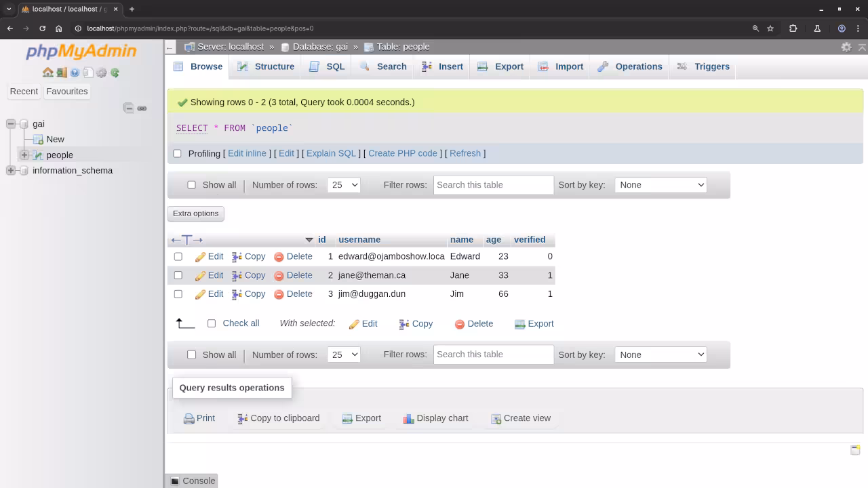Reload the browser page
This screenshot has width=868, height=488.
click(42, 28)
